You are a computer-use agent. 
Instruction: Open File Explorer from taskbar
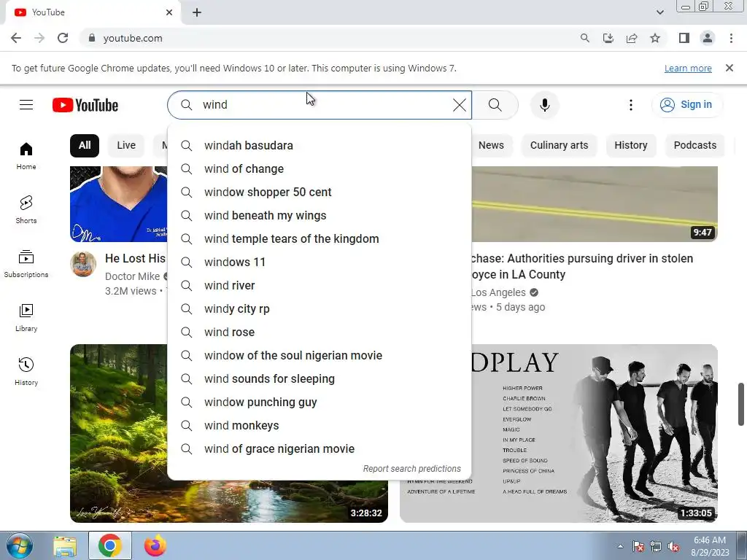(65, 545)
